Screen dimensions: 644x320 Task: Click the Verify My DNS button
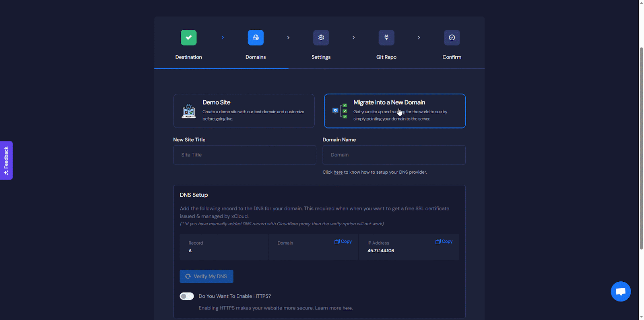pos(206,276)
